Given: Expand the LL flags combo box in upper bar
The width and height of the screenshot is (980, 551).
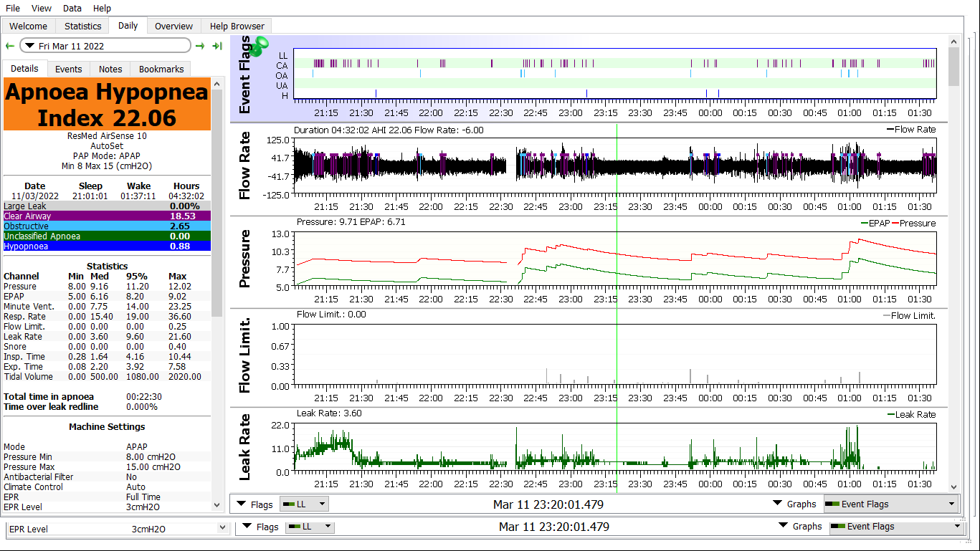Looking at the screenshot, I should [304, 504].
